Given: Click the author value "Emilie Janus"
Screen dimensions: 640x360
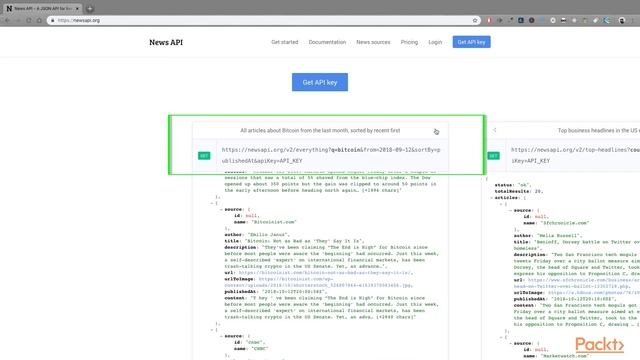Looking at the screenshot, I should click(x=268, y=235).
